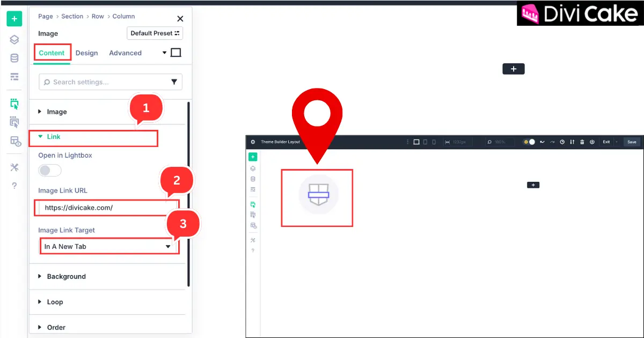Screen dimensions: 644x338
Task: Open the dropdown arrow next to the Exit button
Action: pos(617,142)
